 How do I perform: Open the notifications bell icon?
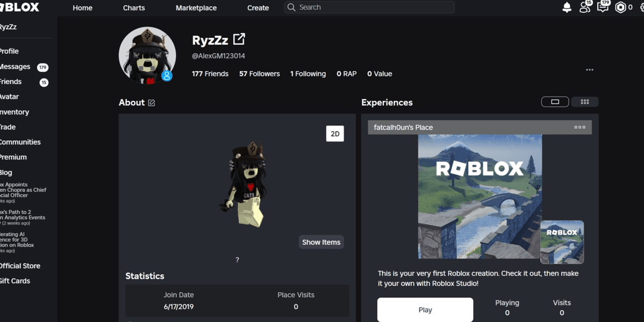[x=567, y=7]
